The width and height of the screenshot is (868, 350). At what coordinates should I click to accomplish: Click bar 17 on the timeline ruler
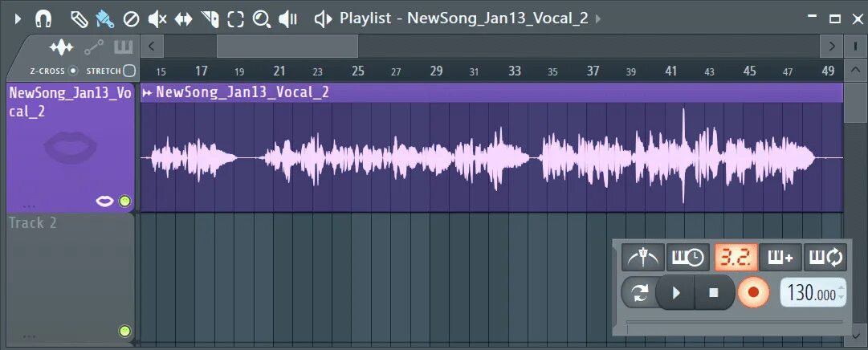(x=202, y=71)
